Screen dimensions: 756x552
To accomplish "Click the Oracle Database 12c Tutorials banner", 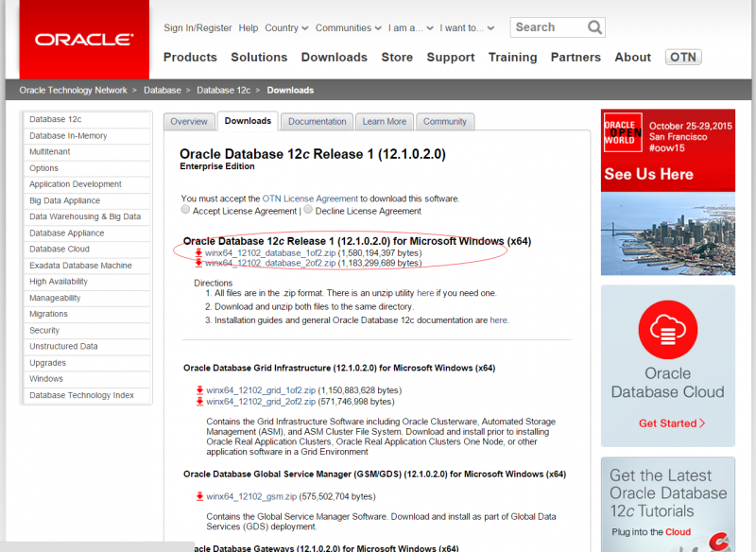I will [x=668, y=505].
